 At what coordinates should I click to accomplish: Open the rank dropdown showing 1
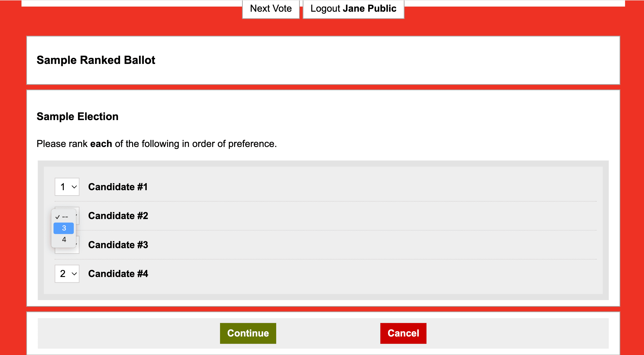click(67, 187)
